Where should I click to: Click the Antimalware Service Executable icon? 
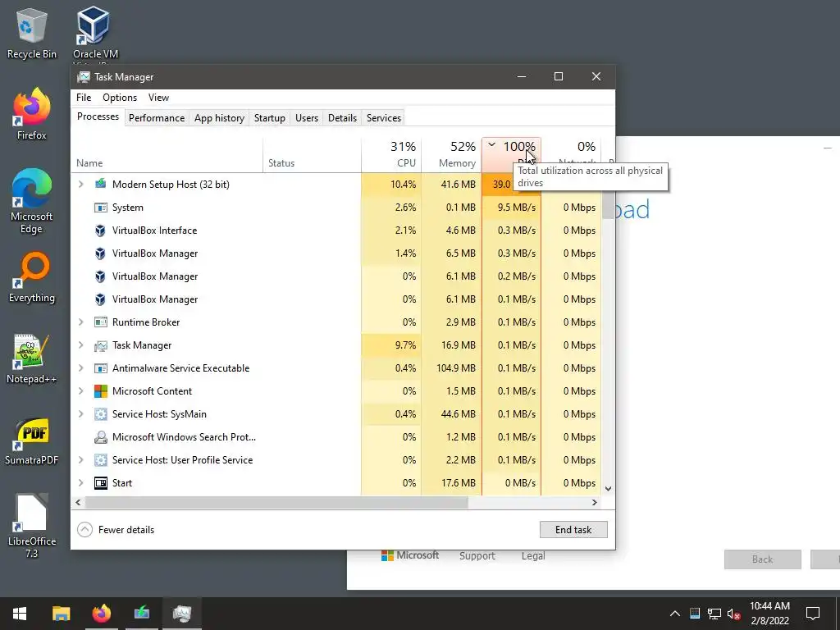pyautogui.click(x=100, y=368)
